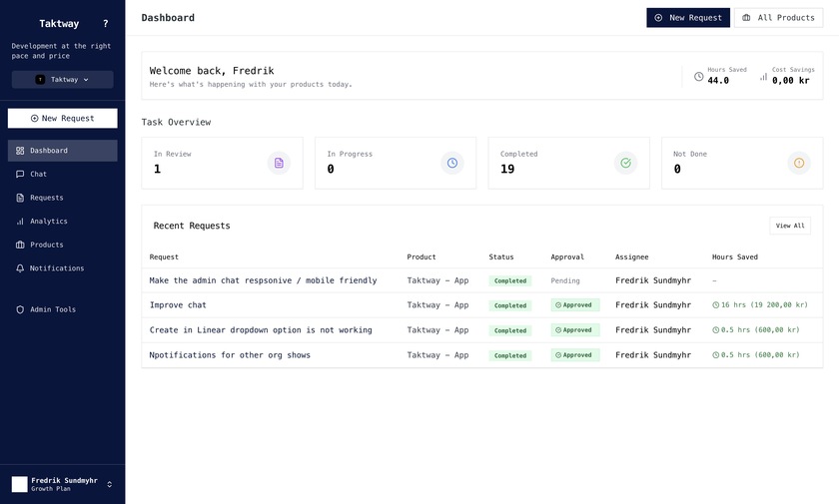
Task: Click the Hours Saved clock icon
Action: (x=698, y=76)
